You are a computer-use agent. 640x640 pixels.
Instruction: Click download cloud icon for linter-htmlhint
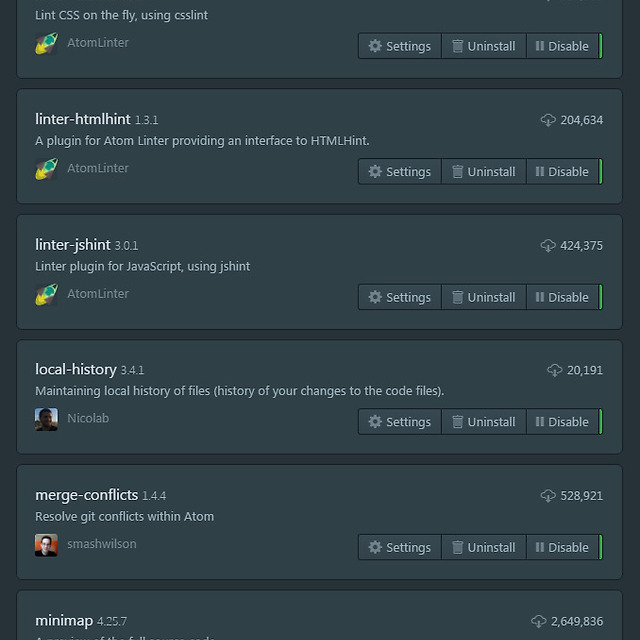548,120
